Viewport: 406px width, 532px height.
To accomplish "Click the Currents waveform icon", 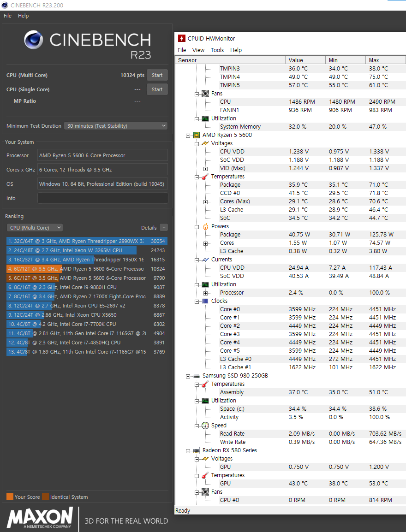I will (x=205, y=260).
